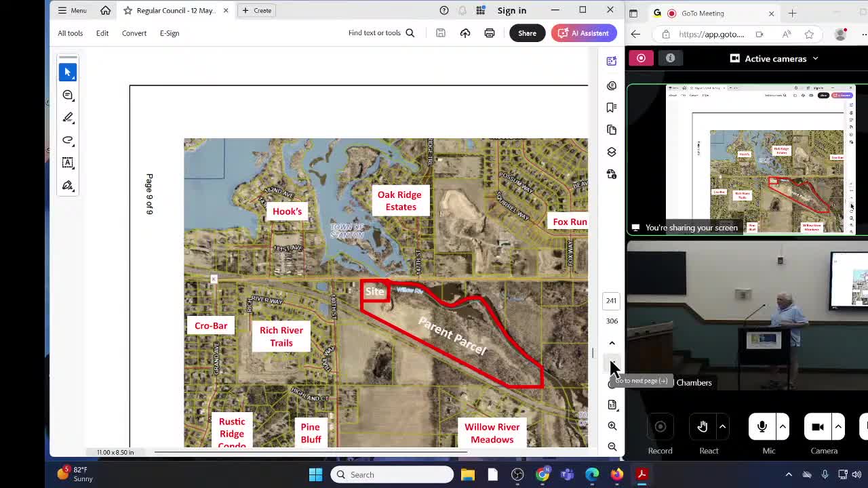Open the Convert menu

click(134, 33)
